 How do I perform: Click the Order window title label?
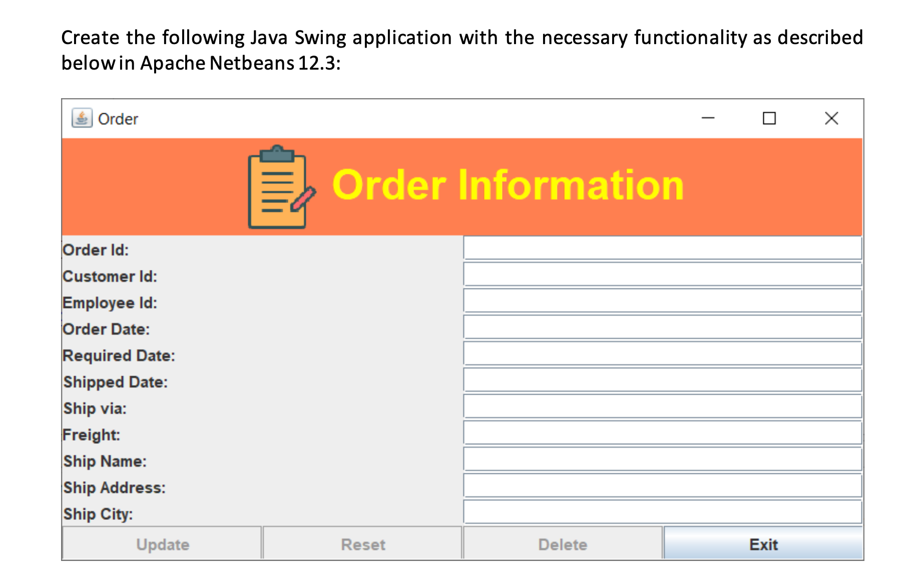pos(118,118)
